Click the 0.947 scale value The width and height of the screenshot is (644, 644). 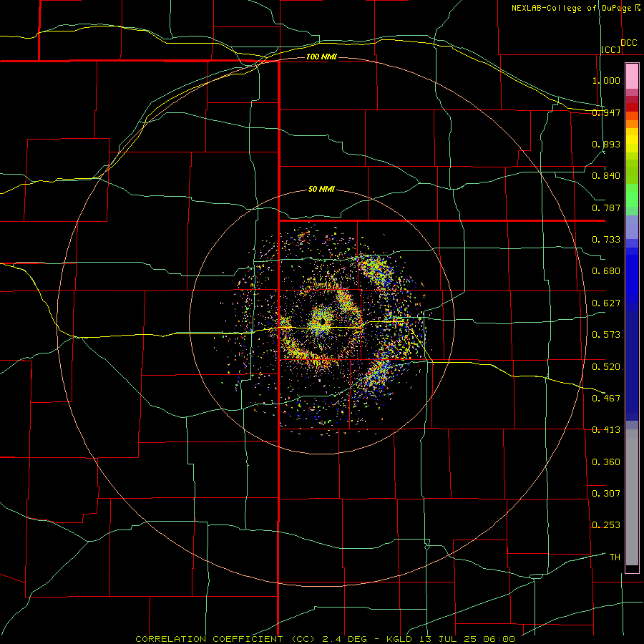tap(606, 112)
